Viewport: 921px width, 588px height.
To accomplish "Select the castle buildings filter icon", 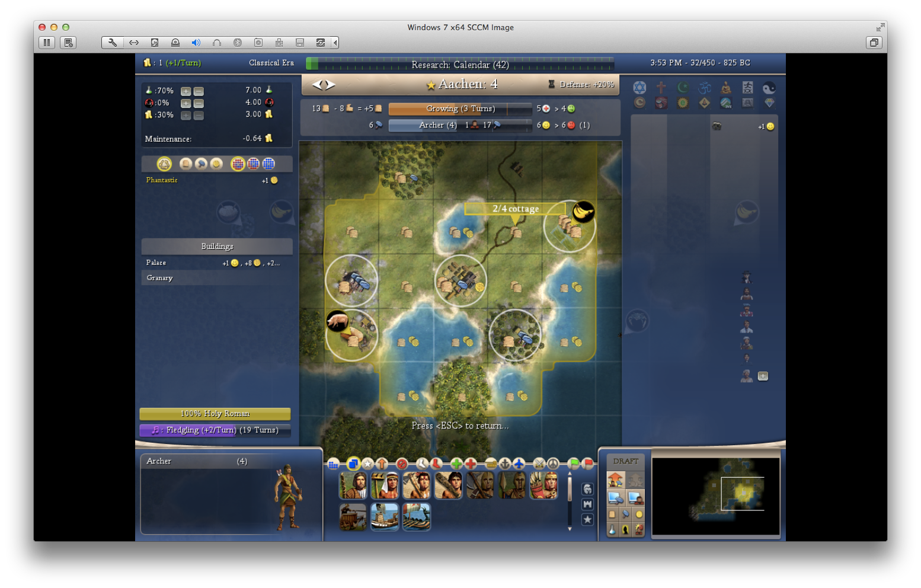I will (x=587, y=504).
